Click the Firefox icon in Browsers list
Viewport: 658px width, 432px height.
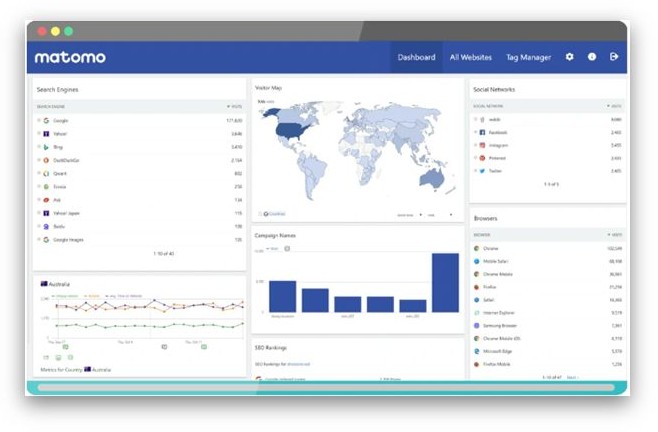477,286
